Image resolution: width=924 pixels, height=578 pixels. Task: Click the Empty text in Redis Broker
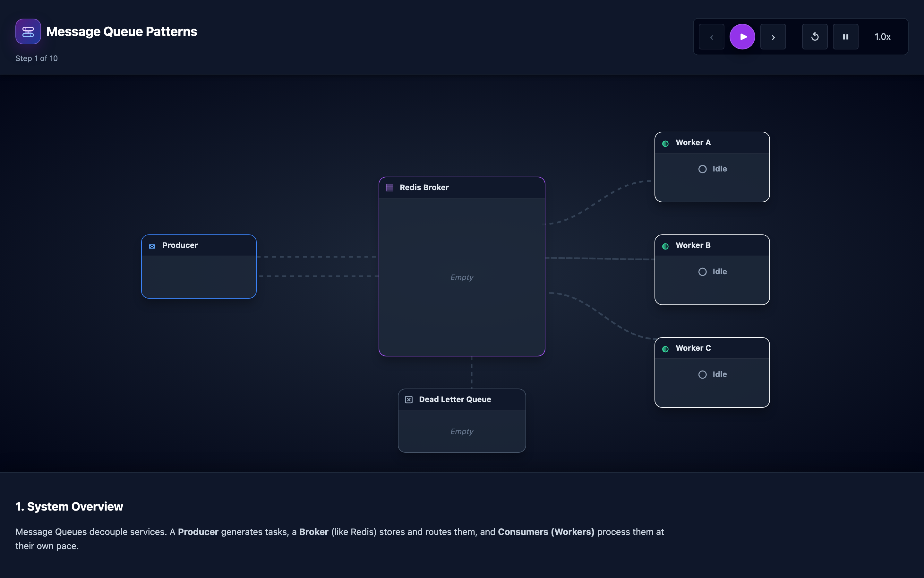462,277
